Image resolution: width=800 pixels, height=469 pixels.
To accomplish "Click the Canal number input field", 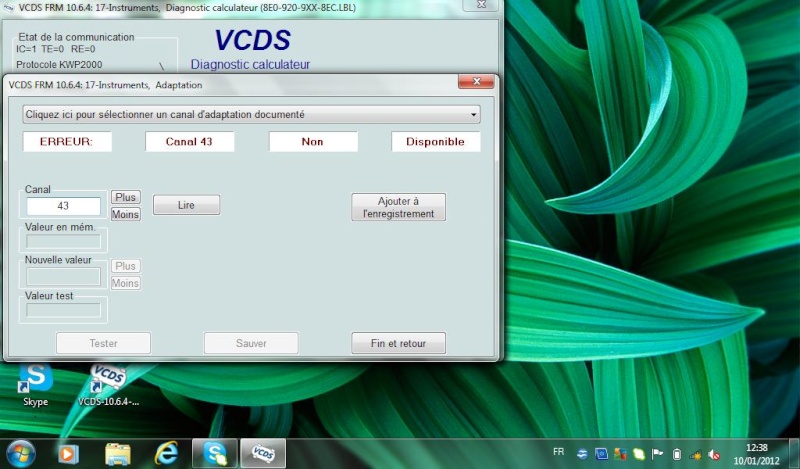I will coord(63,206).
